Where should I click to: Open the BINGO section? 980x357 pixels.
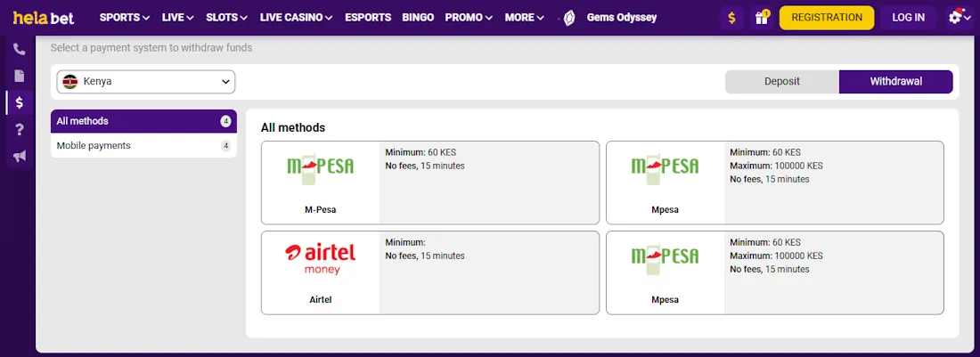pyautogui.click(x=418, y=18)
